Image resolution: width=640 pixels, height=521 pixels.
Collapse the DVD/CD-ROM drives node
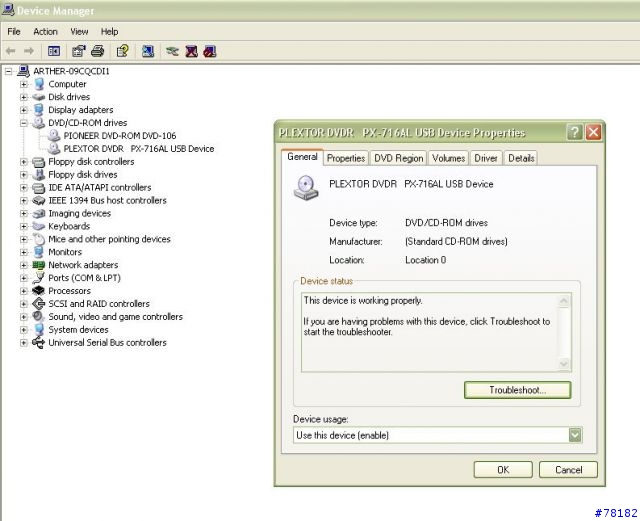click(x=24, y=123)
